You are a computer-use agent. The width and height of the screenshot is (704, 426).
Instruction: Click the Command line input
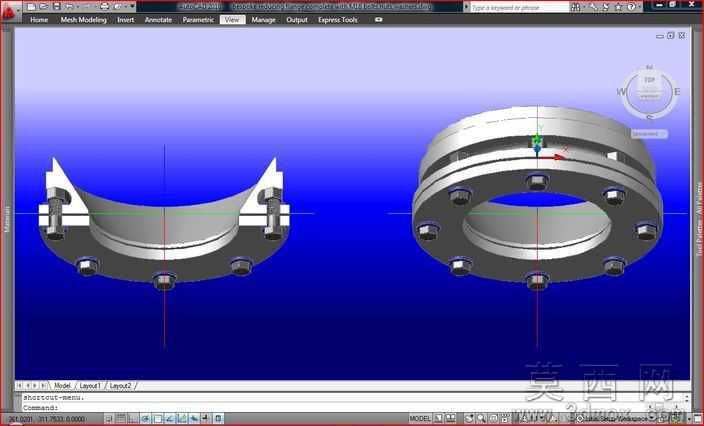click(x=350, y=408)
